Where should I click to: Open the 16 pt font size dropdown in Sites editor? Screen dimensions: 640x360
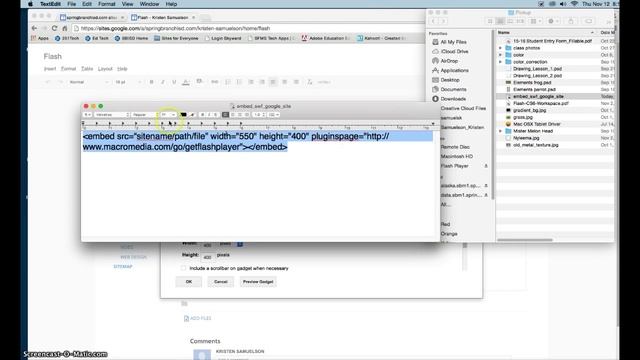[128, 82]
